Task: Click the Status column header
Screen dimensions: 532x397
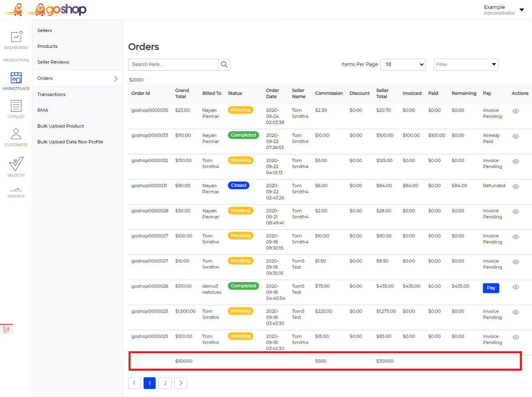Action: click(235, 93)
